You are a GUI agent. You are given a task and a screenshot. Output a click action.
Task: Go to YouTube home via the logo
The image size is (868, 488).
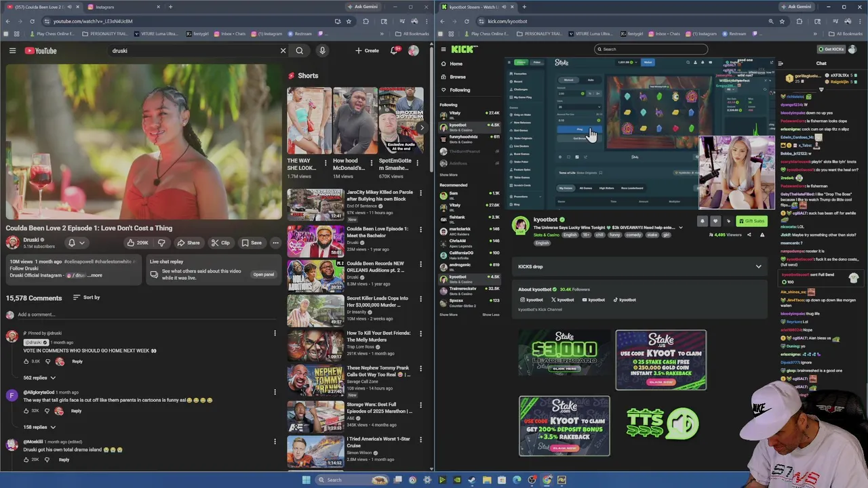pyautogui.click(x=41, y=51)
